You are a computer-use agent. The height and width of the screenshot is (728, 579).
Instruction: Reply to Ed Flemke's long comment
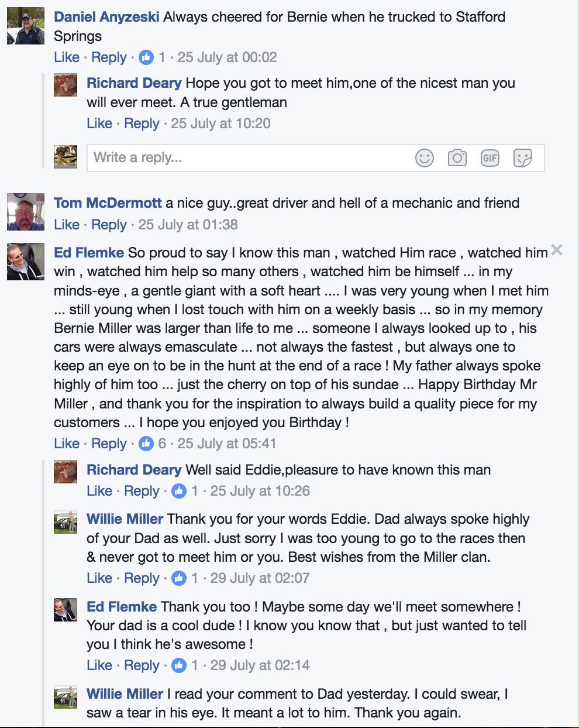point(109,444)
